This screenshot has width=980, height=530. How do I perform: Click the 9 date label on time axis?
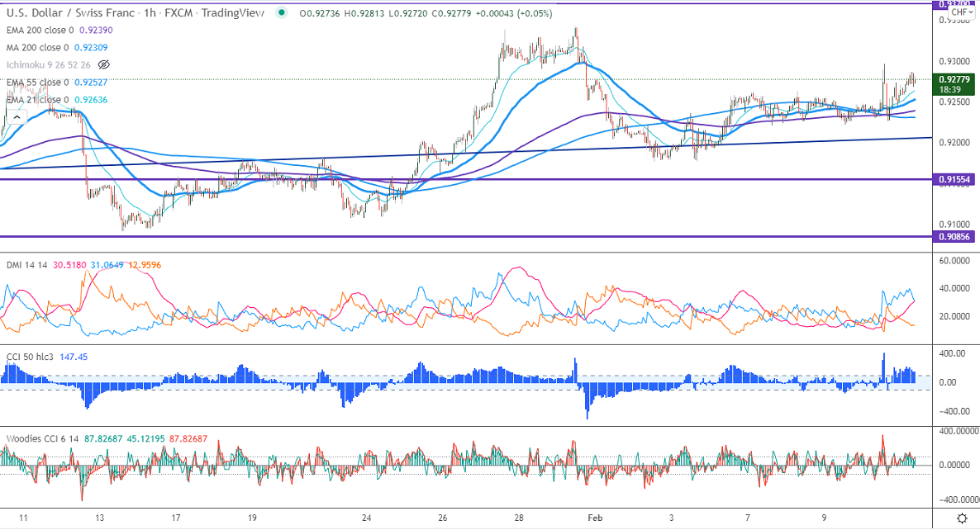[824, 518]
